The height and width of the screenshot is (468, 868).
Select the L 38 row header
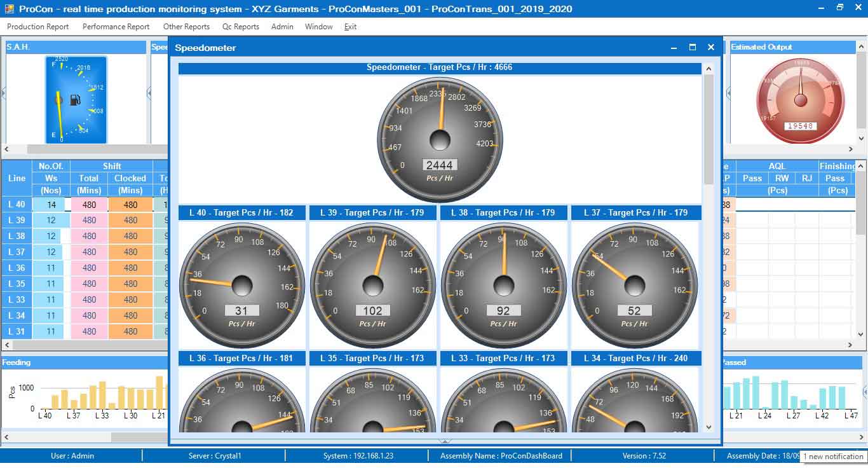[x=17, y=237]
